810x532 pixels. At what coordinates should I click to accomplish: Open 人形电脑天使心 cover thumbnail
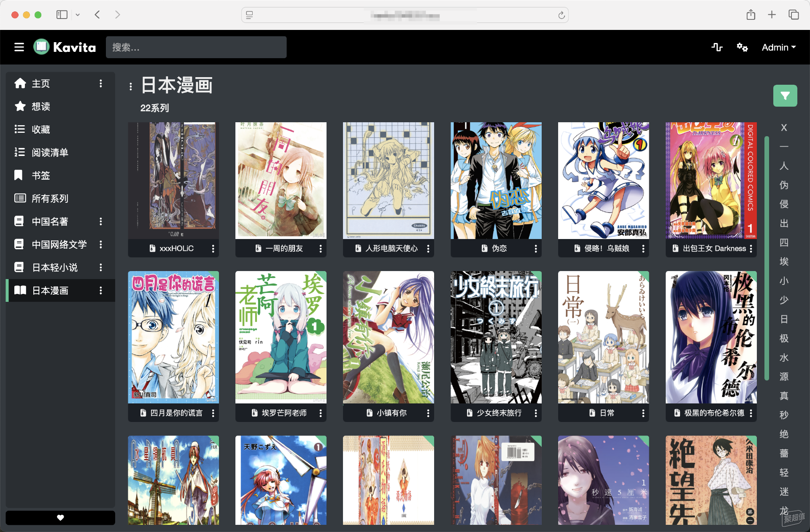389,181
